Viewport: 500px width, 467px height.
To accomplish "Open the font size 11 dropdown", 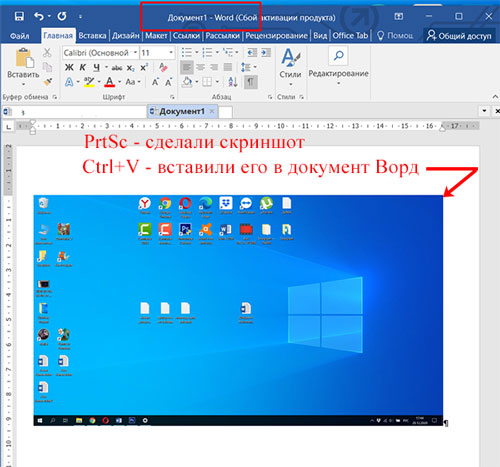I will point(171,53).
